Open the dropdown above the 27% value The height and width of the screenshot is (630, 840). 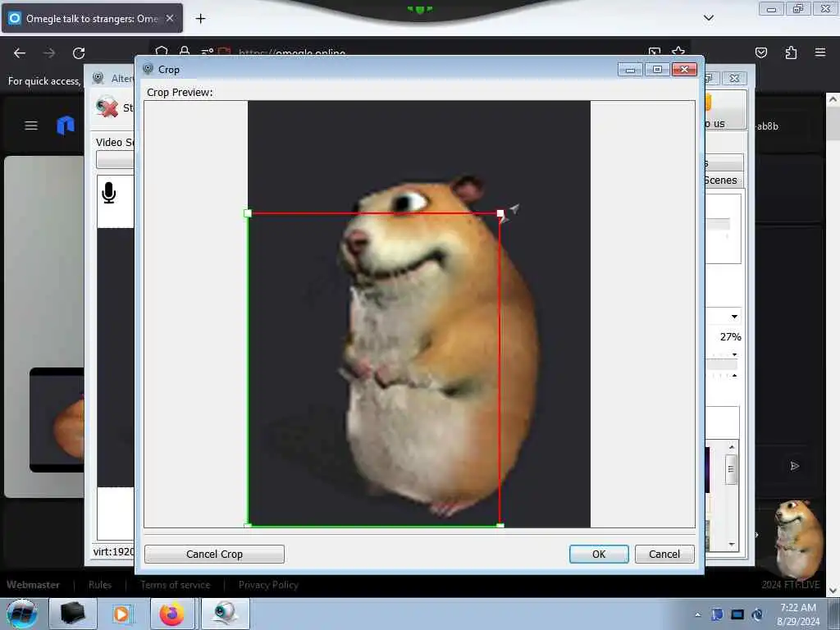[x=734, y=317]
